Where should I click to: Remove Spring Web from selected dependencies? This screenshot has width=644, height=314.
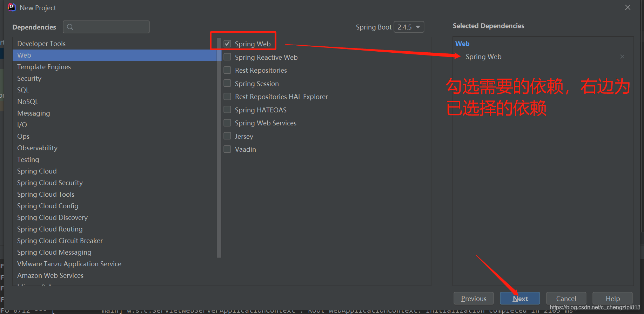click(622, 57)
